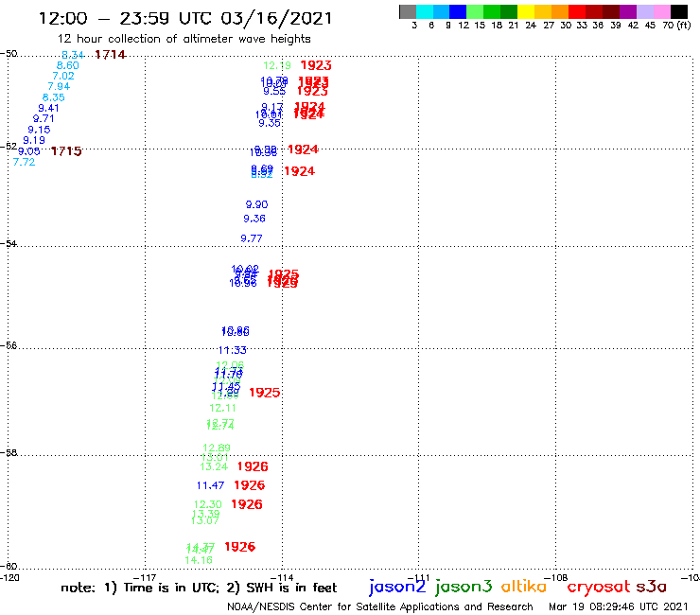Click the wave height value 7.72
Image resolution: width=700 pixels, height=615 pixels.
(x=24, y=162)
